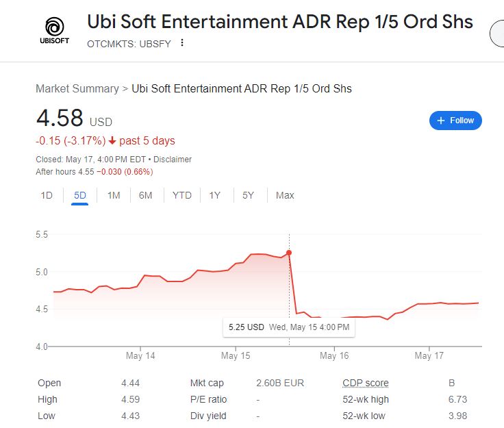Image resolution: width=504 pixels, height=428 pixels.
Task: Click the High value 4.59
Action: (131, 399)
